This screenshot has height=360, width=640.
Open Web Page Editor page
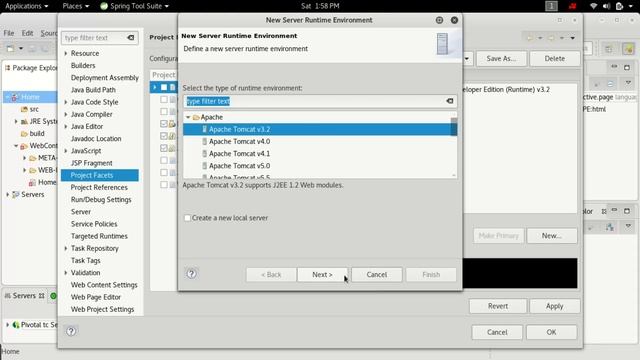pos(96,298)
